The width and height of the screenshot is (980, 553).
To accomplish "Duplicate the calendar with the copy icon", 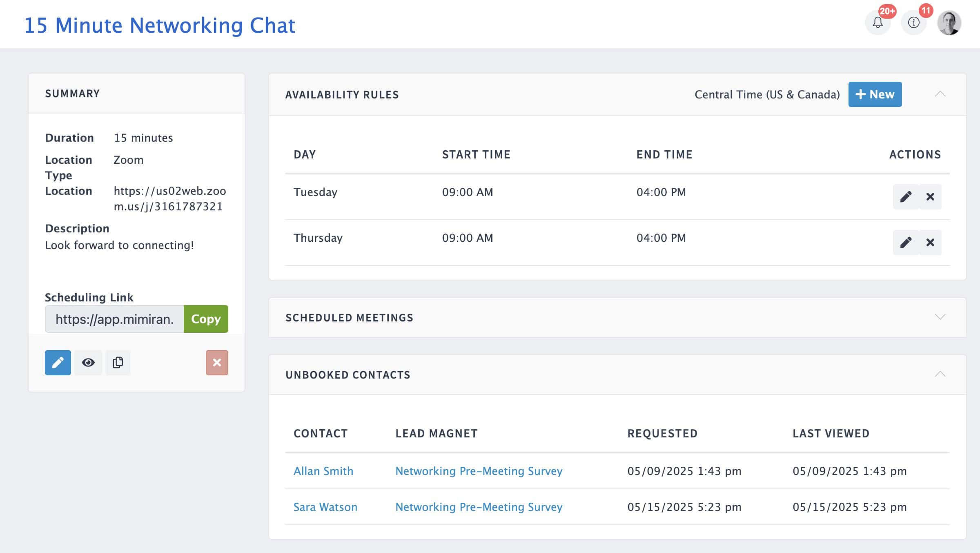I will 118,363.
